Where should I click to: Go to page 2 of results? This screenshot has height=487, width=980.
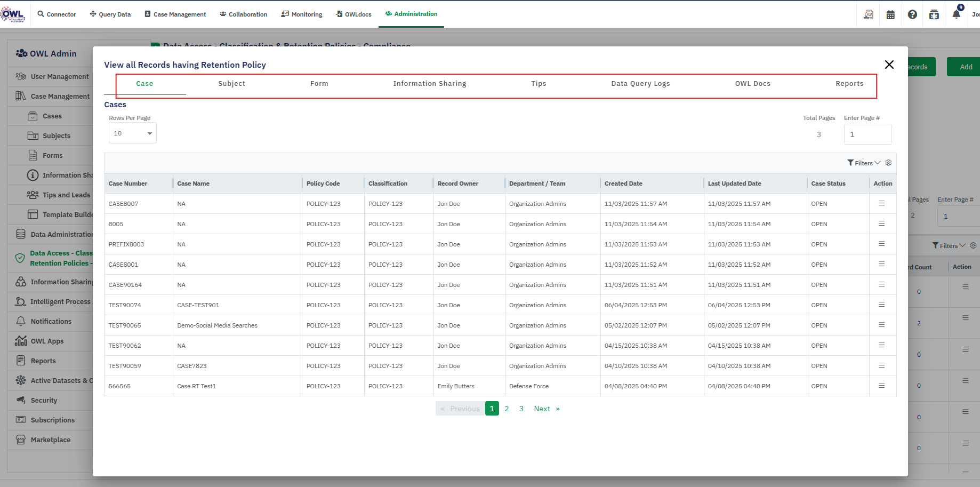click(507, 409)
